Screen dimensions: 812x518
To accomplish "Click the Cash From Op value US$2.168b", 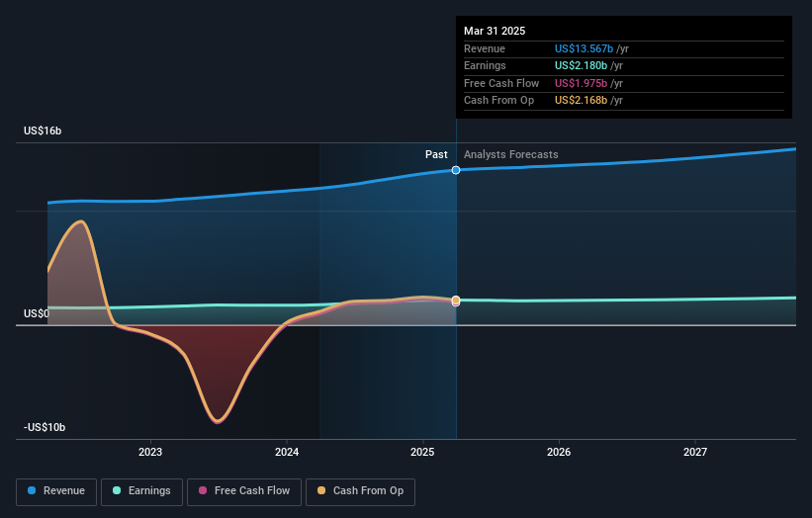I will (x=581, y=101).
